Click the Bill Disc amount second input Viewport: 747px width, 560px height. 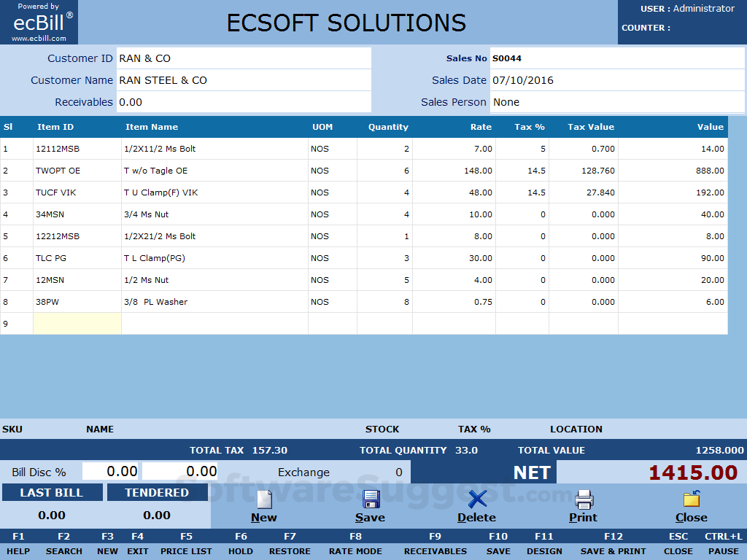(x=180, y=472)
